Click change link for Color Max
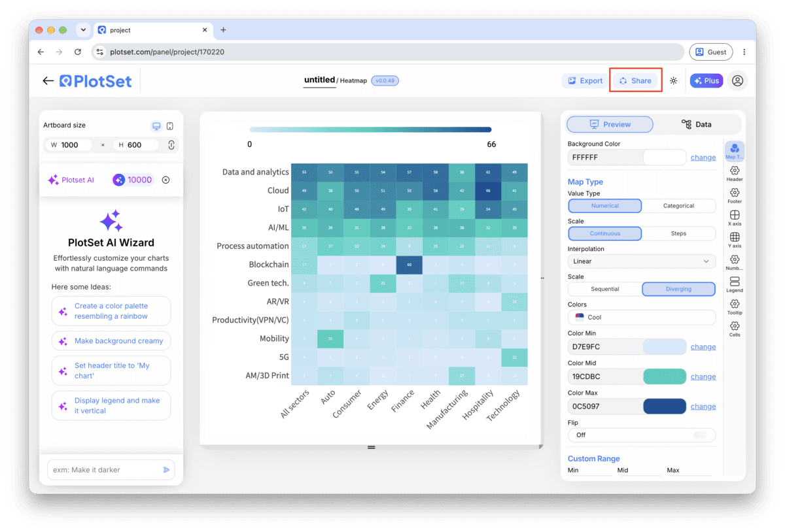This screenshot has height=532, width=785. click(703, 407)
